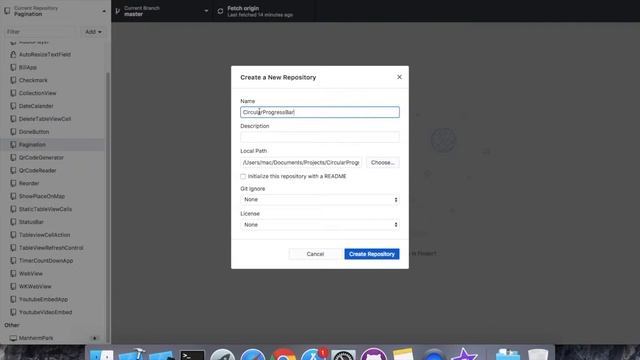Select the StatusBar repository

click(x=53, y=222)
